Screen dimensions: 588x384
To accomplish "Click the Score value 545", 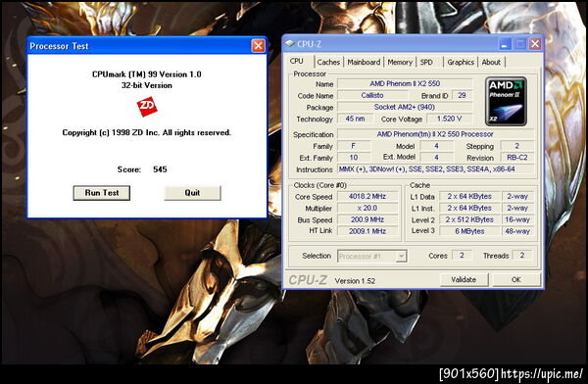I will (x=160, y=169).
